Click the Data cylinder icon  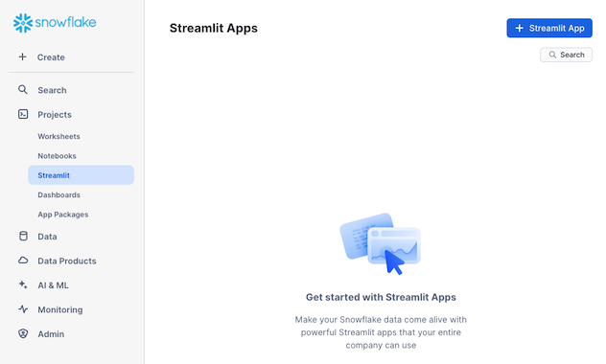tap(23, 237)
